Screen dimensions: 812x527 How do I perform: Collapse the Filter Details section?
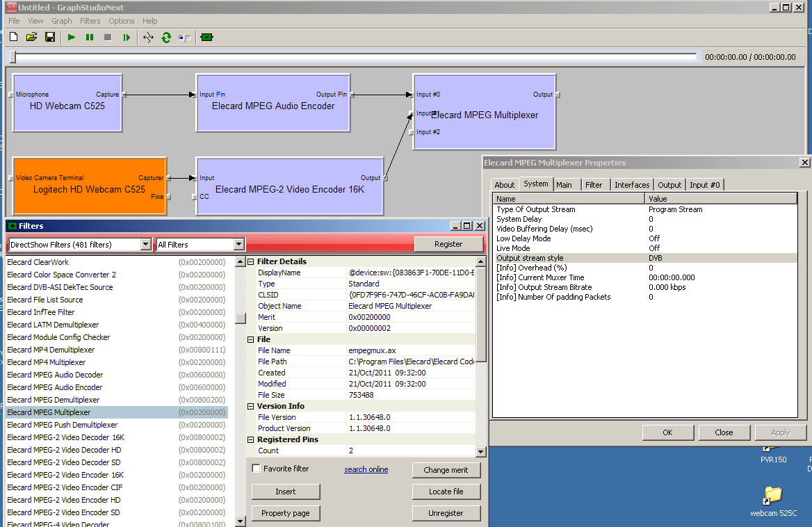pyautogui.click(x=251, y=262)
